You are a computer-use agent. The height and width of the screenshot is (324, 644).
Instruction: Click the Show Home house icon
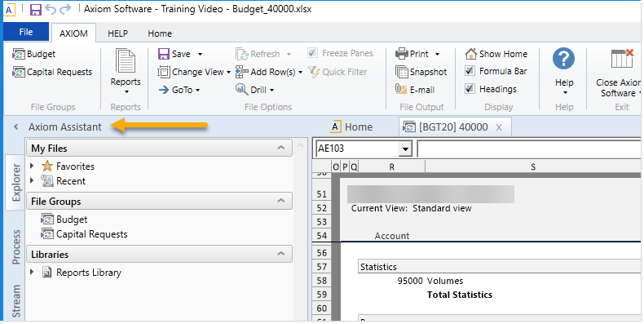pyautogui.click(x=470, y=54)
